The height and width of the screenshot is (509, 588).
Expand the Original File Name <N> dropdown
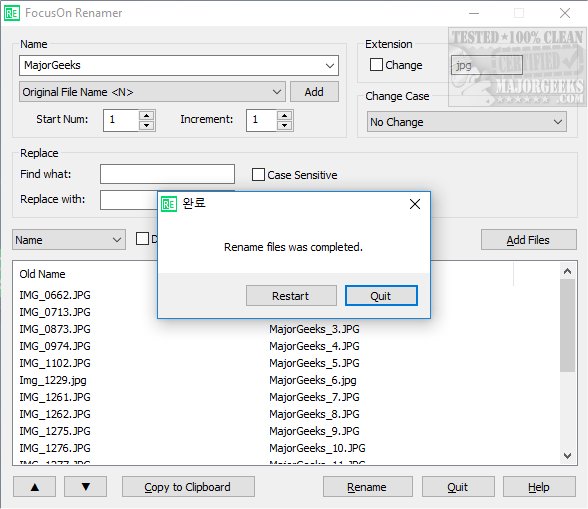coord(277,92)
